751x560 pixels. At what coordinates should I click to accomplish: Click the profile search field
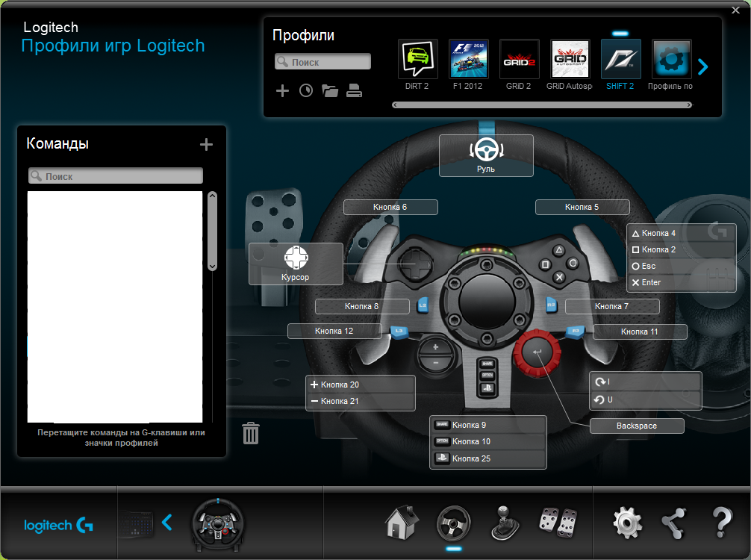[x=322, y=62]
